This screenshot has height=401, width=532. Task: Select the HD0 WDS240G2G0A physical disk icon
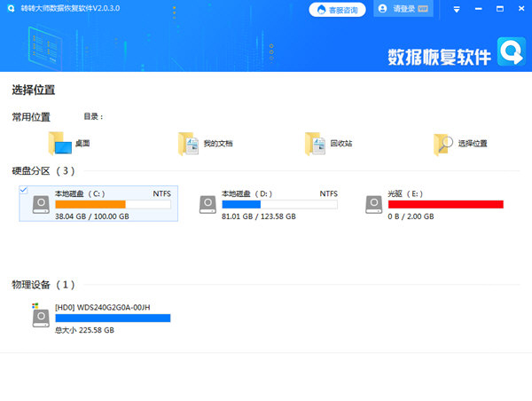41,317
